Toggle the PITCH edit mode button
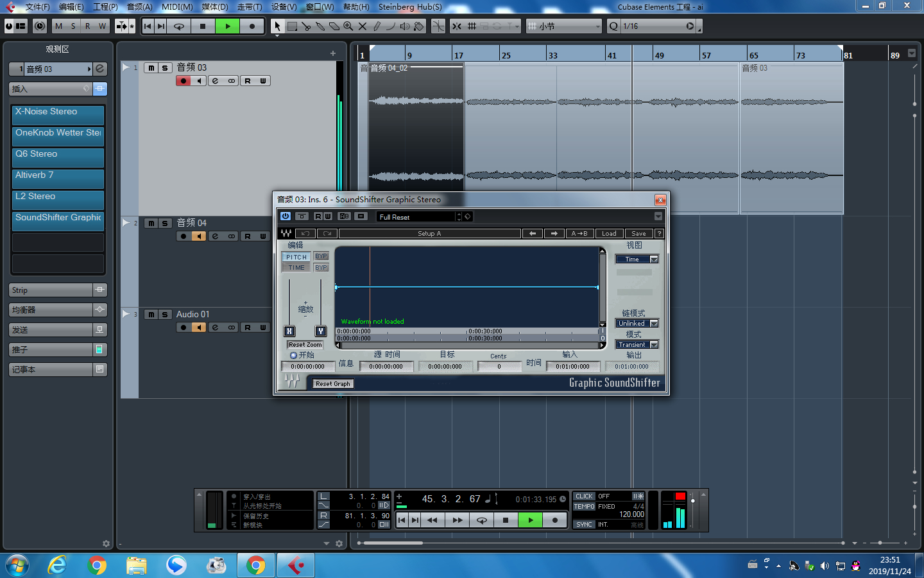The height and width of the screenshot is (578, 924). coord(296,257)
